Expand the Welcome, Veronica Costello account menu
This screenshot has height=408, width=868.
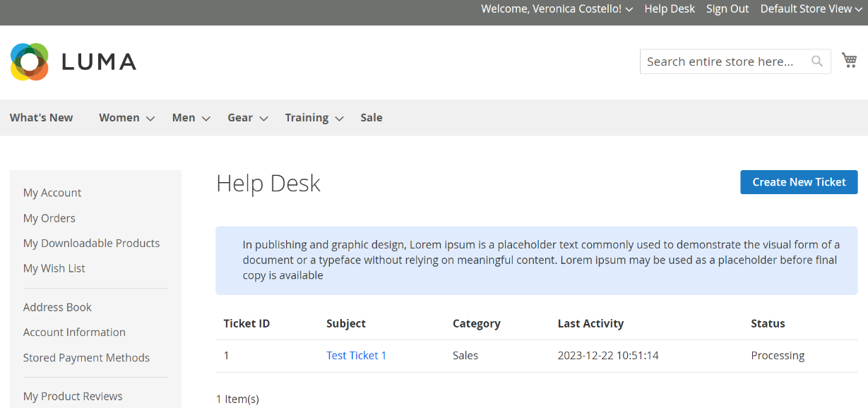pyautogui.click(x=557, y=8)
